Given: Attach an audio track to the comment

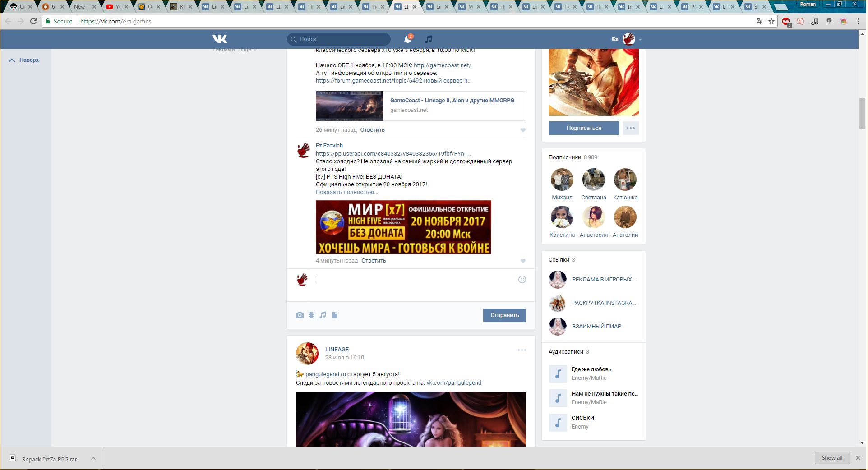Looking at the screenshot, I should tap(323, 315).
